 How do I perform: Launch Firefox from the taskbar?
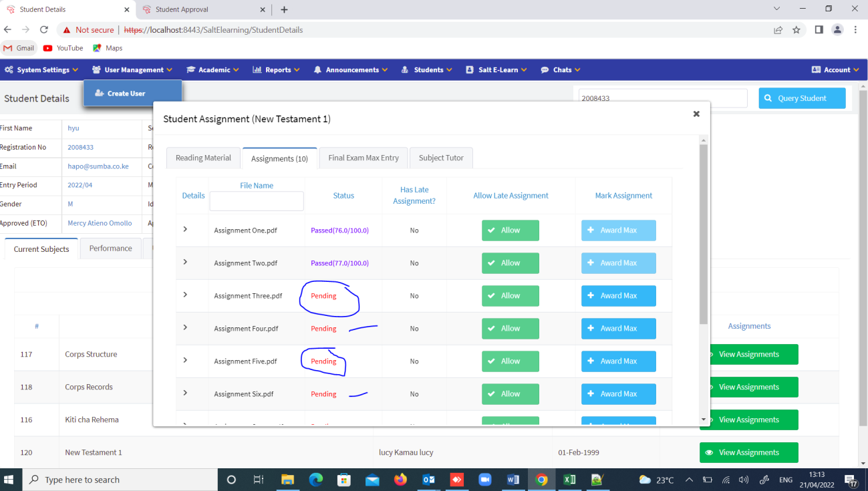point(400,480)
